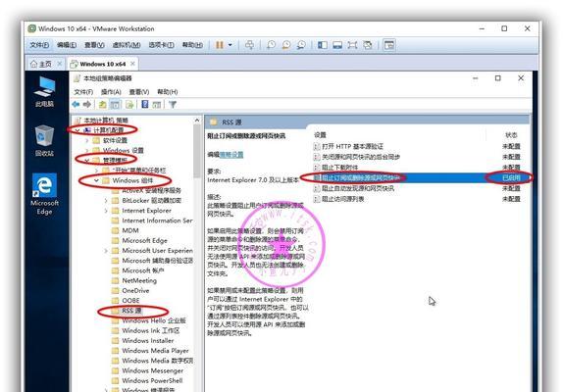Click the 策略设置 edit link
563x392 pixels.
pyautogui.click(x=231, y=155)
